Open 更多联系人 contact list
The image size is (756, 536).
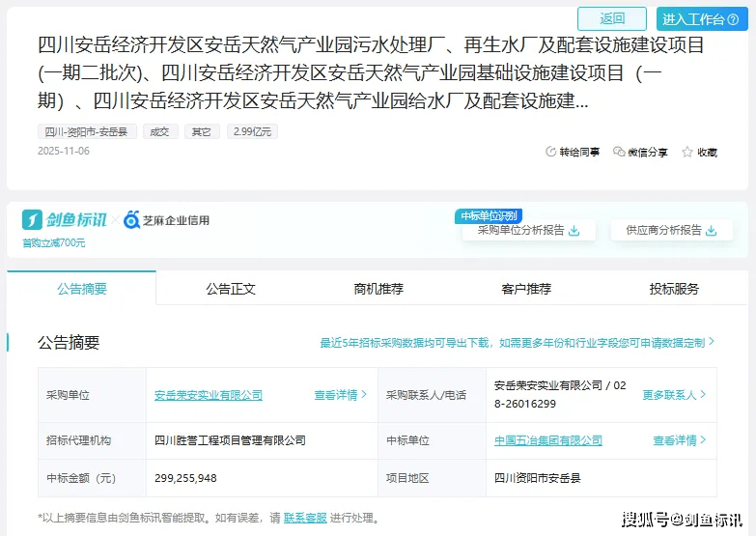pyautogui.click(x=674, y=395)
